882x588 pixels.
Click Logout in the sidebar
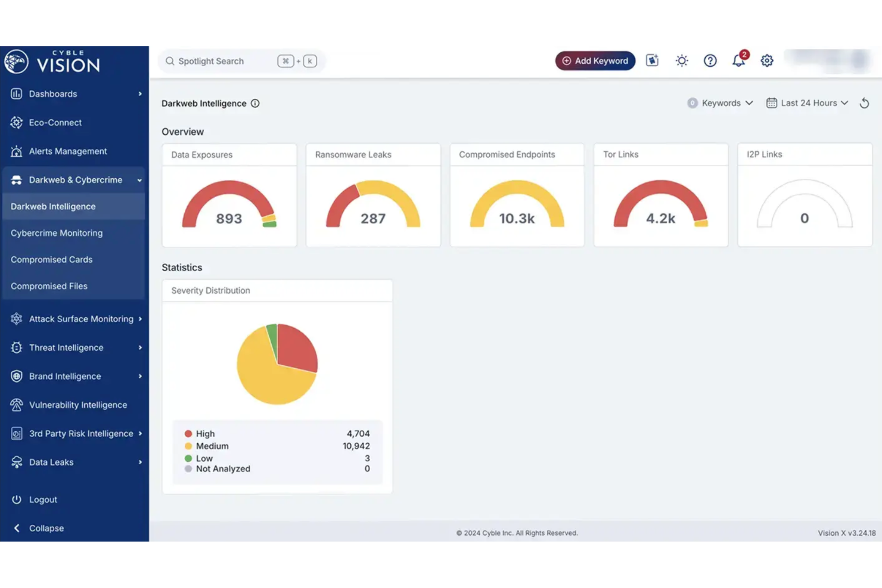tap(43, 499)
